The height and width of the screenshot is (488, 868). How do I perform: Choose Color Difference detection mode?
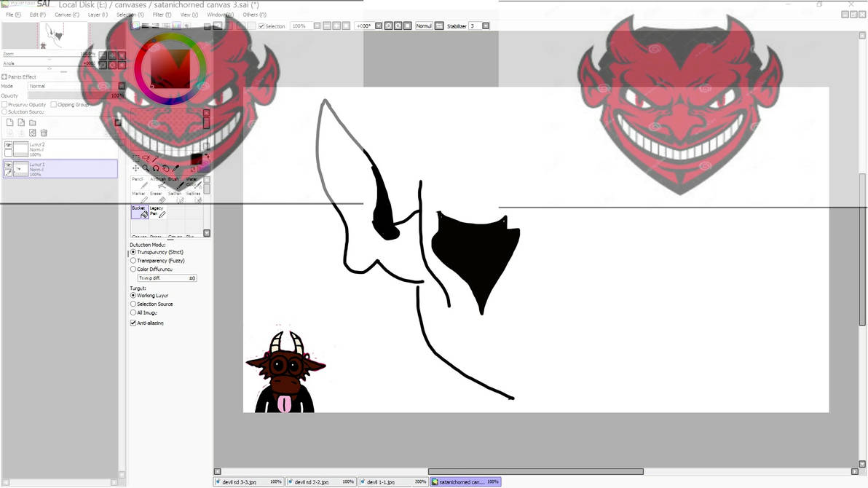click(133, 269)
